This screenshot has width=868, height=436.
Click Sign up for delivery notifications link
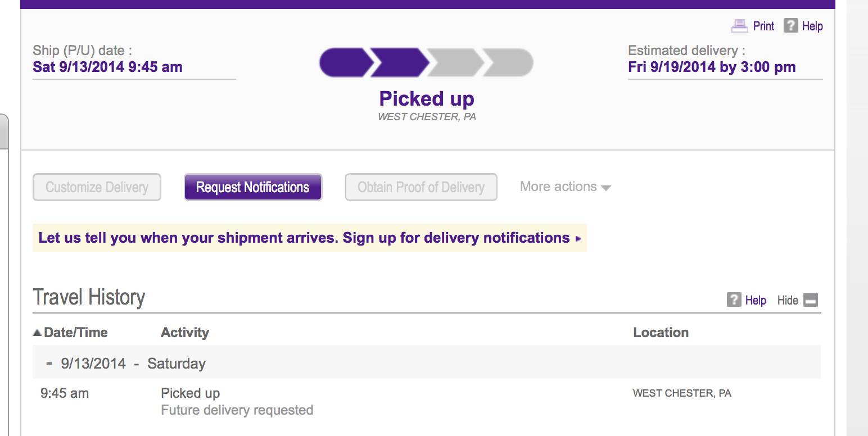[456, 238]
